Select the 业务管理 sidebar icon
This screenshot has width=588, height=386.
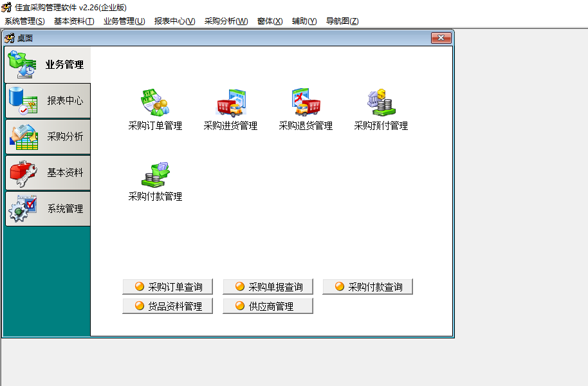(22, 65)
